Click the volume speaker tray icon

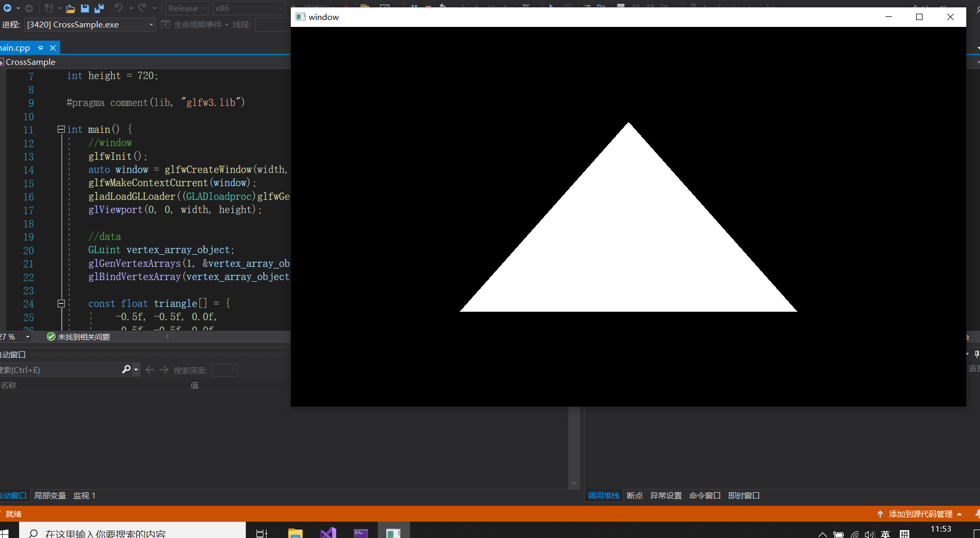pos(869,534)
